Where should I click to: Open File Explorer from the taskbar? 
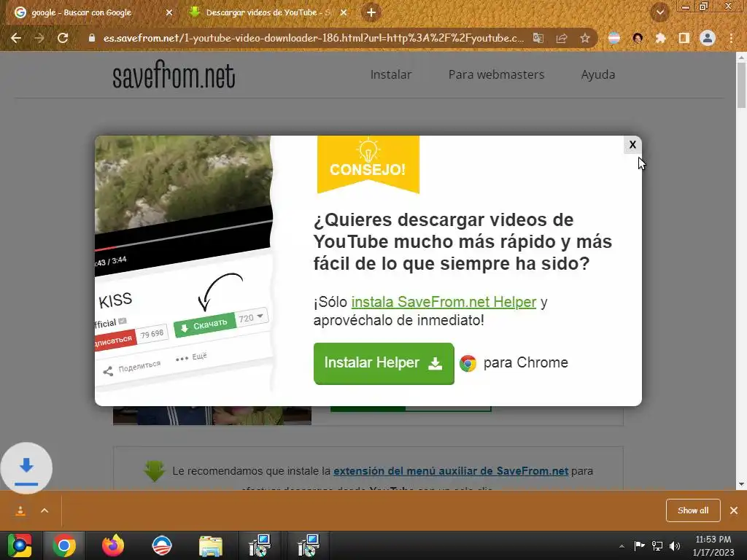coord(211,545)
